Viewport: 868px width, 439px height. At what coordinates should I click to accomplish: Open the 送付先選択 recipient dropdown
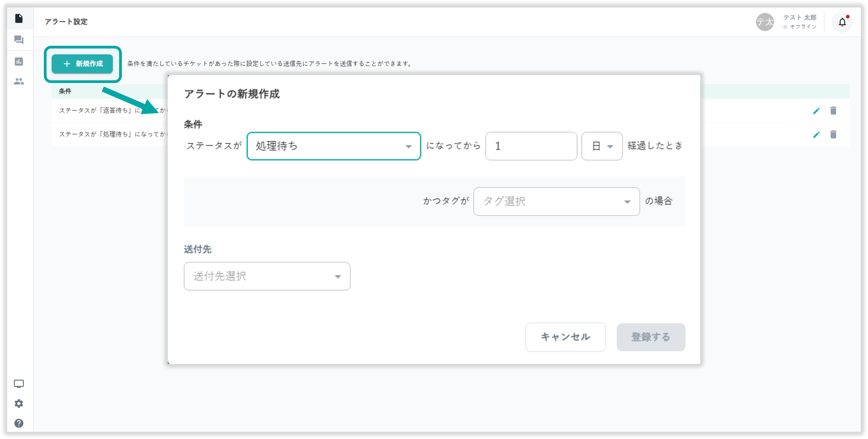[267, 276]
